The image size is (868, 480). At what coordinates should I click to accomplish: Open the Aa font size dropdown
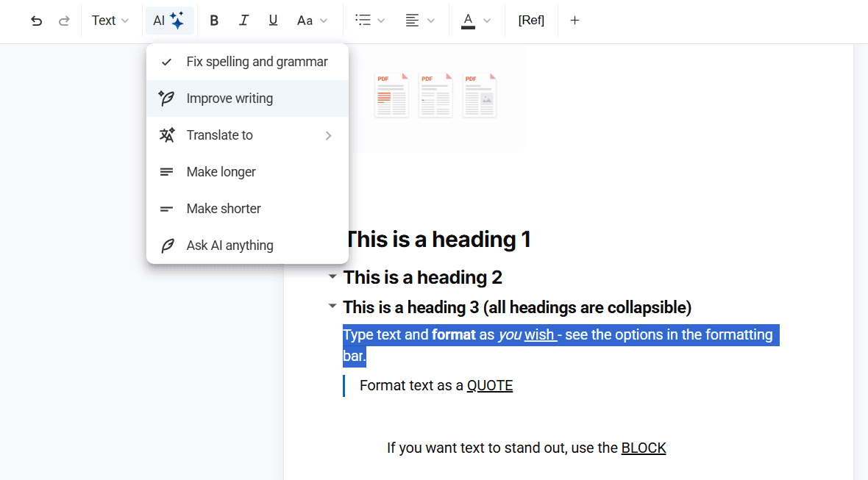[312, 21]
